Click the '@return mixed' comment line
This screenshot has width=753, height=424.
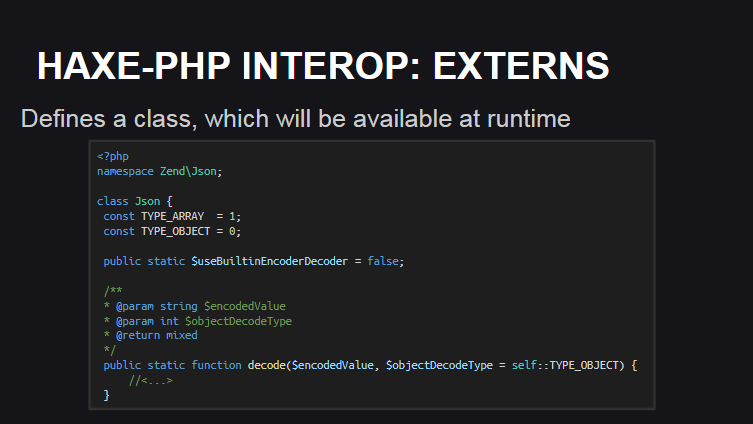150,335
